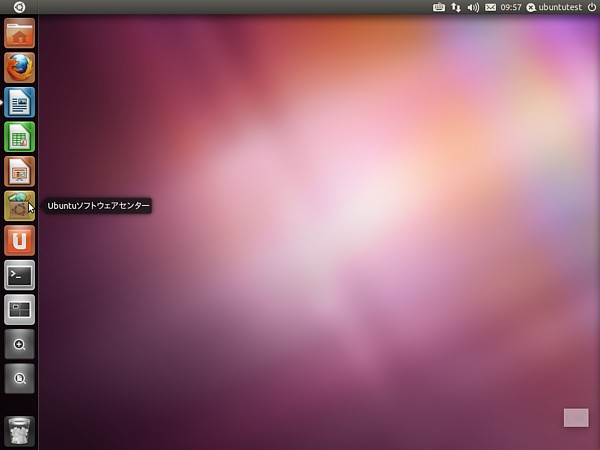
Task: Open the Ubuntu Dash home button
Action: [x=19, y=7]
